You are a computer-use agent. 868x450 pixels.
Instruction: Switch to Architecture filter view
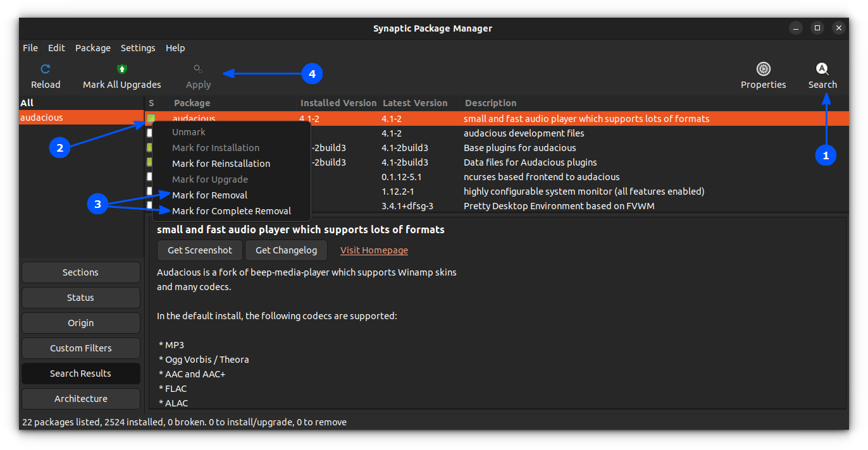click(x=80, y=399)
